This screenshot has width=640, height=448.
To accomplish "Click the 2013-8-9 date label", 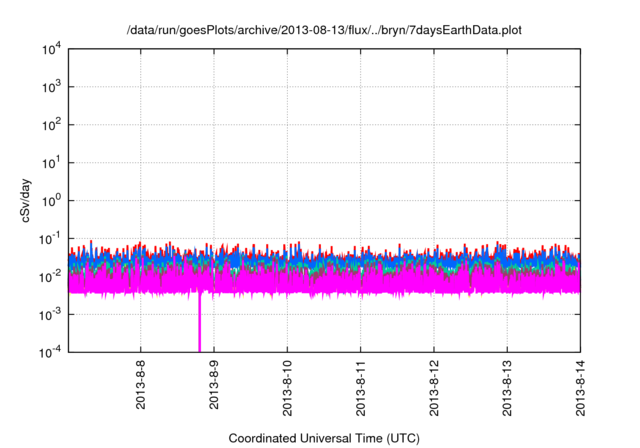I will point(214,385).
